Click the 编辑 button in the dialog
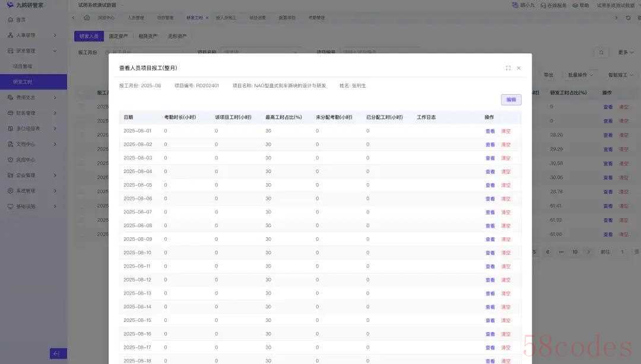641x364 pixels. click(x=511, y=100)
